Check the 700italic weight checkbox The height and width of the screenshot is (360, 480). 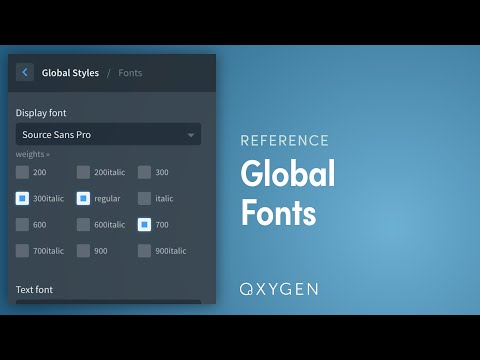(x=22, y=251)
